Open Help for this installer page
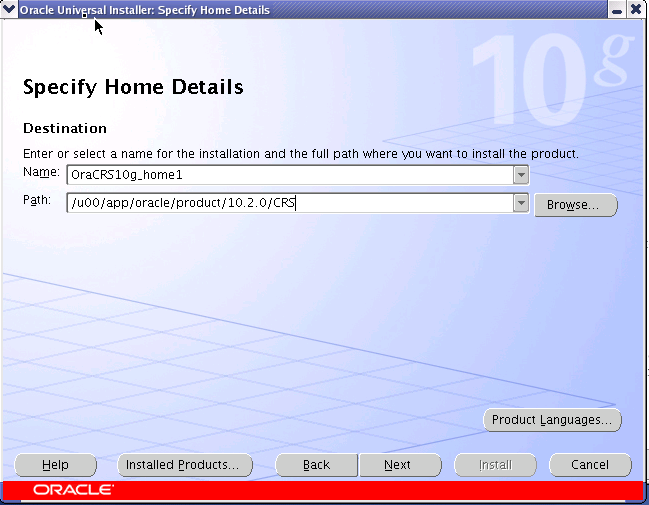Image resolution: width=649 pixels, height=505 pixels. pos(55,465)
